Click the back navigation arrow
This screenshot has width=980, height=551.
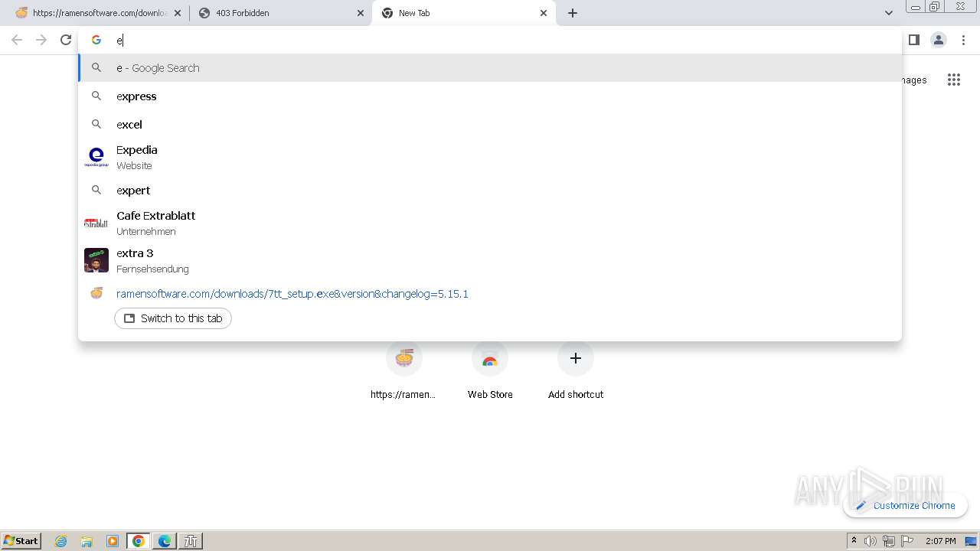click(x=17, y=40)
